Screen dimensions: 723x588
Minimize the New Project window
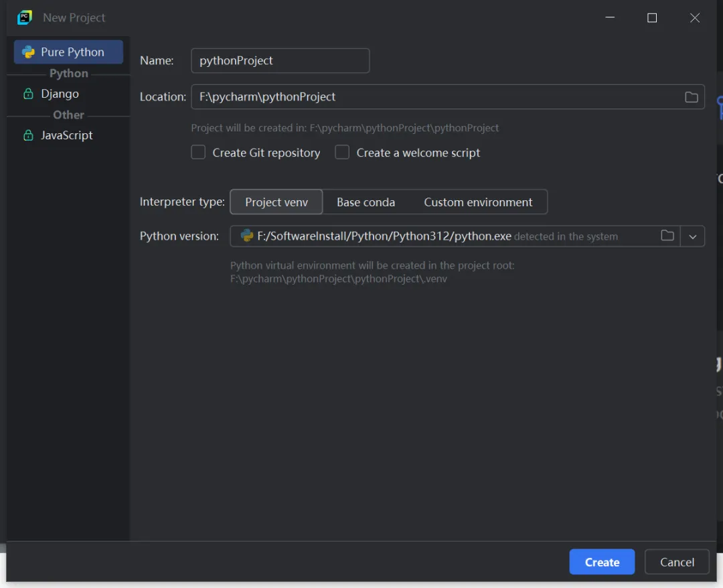click(610, 17)
